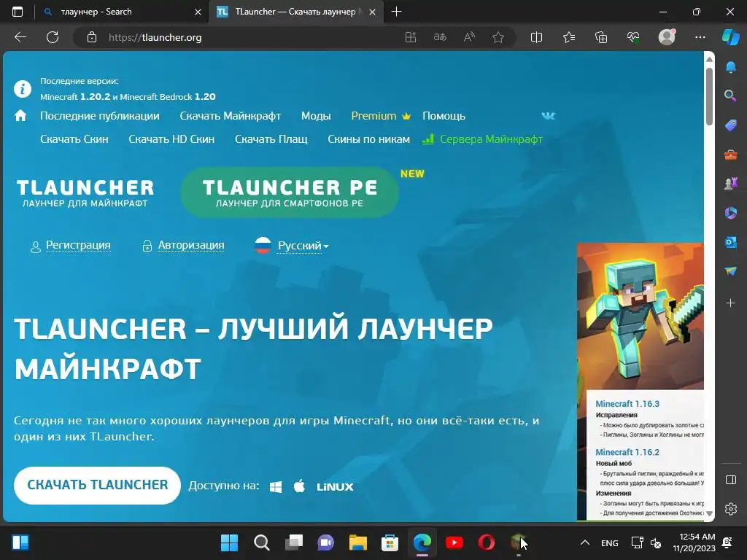Activate the read aloud icon

coord(469,37)
